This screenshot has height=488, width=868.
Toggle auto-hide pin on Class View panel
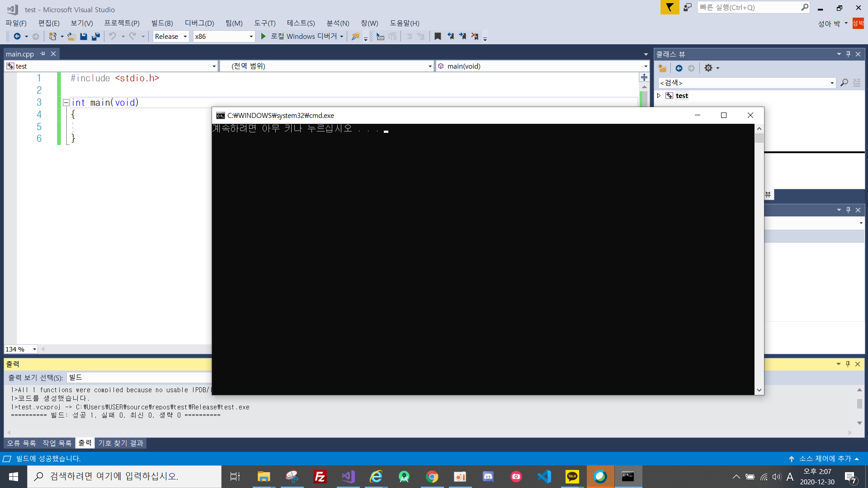click(848, 54)
